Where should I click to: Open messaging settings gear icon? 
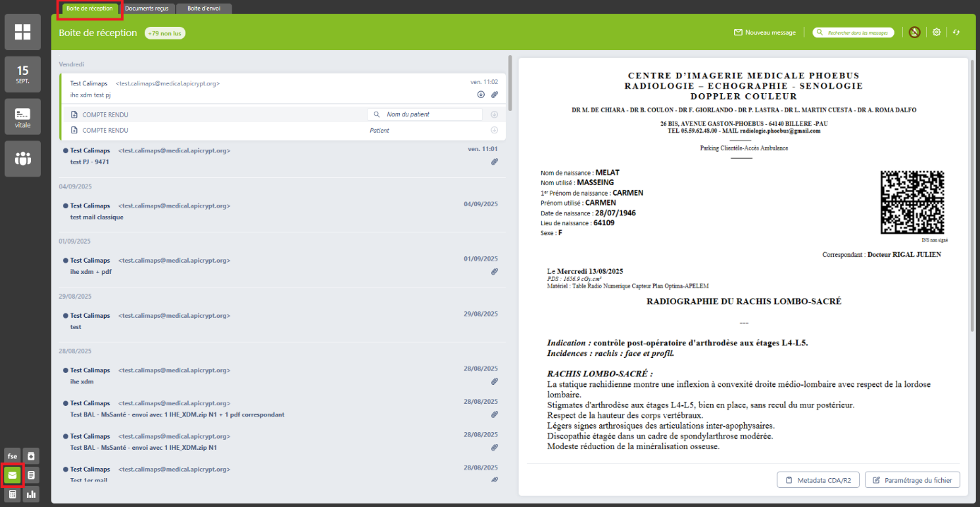(x=936, y=32)
